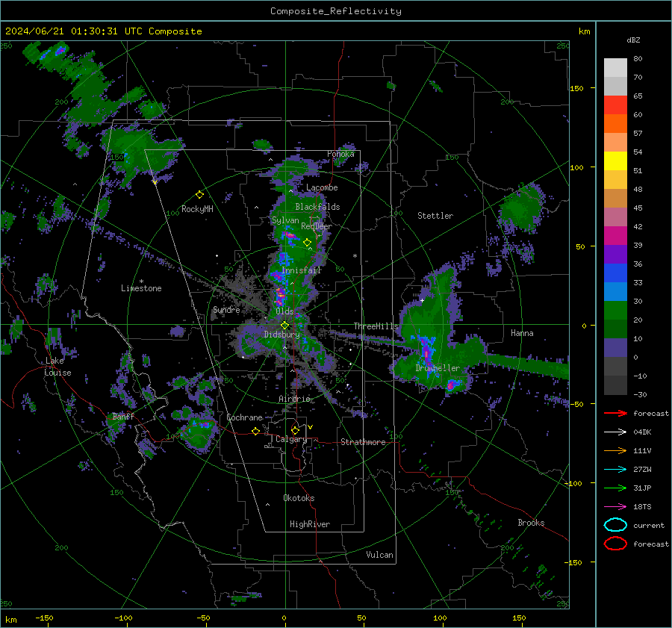
Task: Click the Didsbury label on map
Action: (x=281, y=335)
